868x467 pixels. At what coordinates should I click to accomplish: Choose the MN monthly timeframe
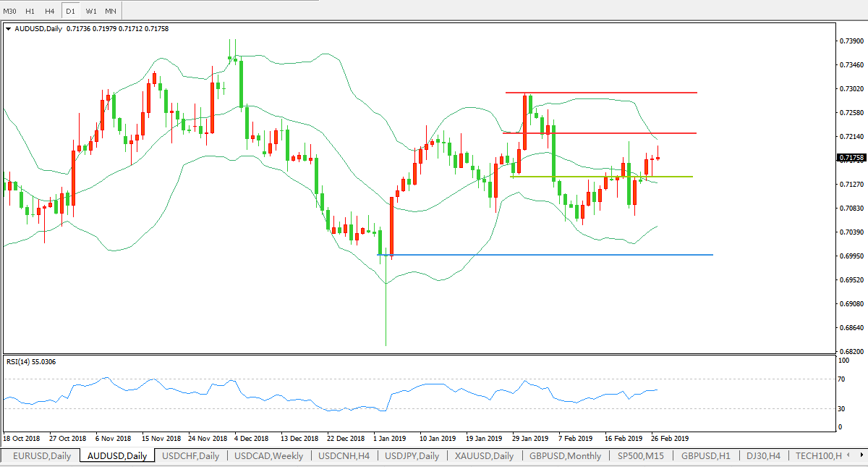click(x=110, y=11)
